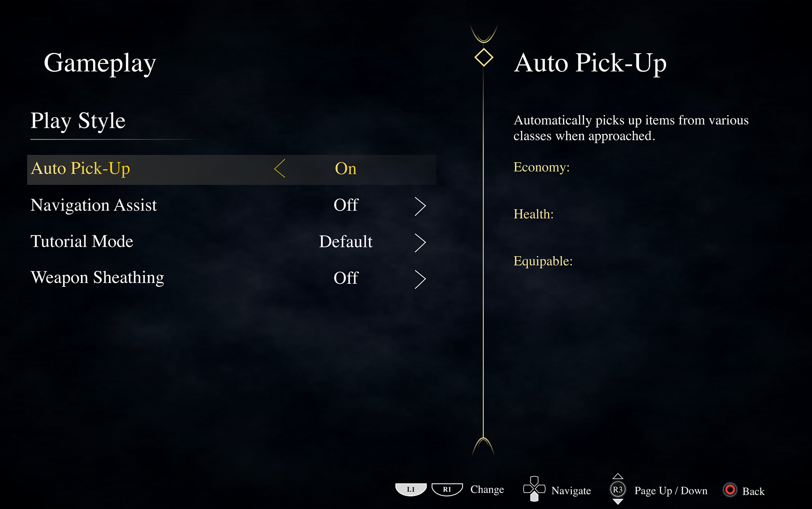Toggle the Auto Pick-Up On value
812x509 pixels.
point(346,168)
